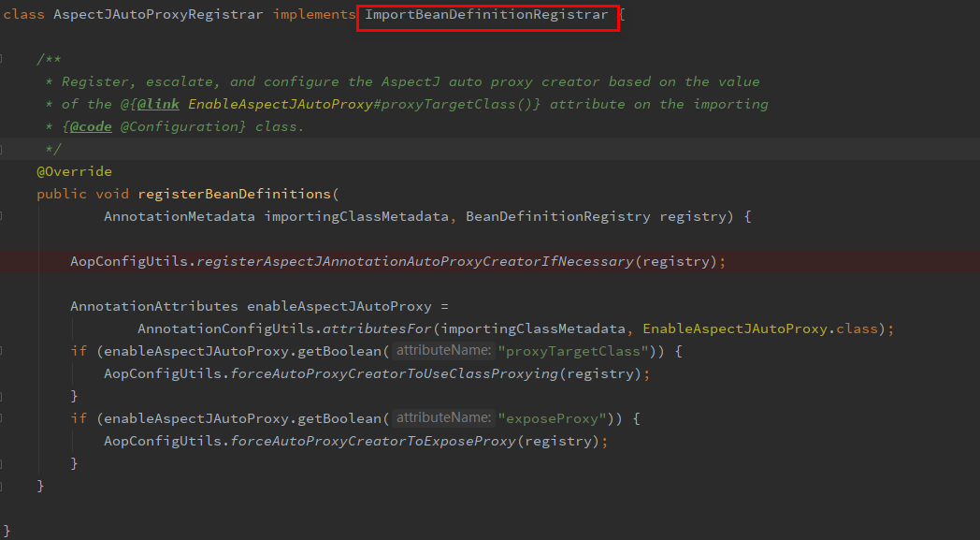
Task: Click the forceAutoProxyCreatorToExposeProxy call
Action: (x=373, y=441)
